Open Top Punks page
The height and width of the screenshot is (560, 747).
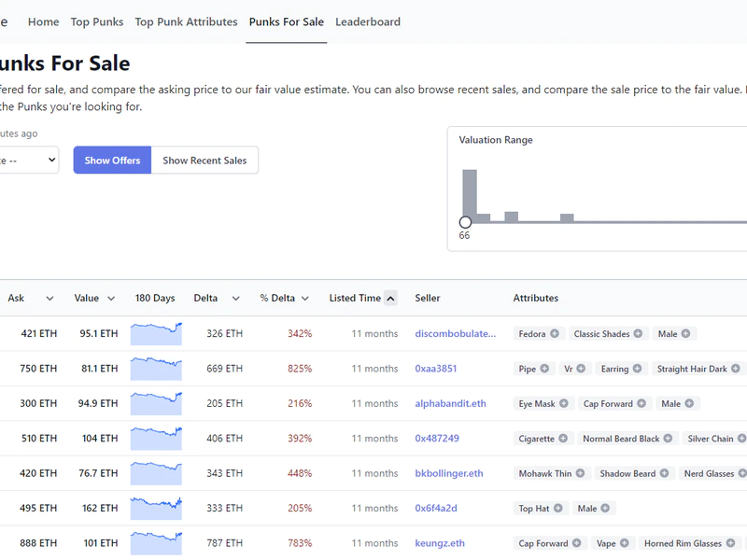tap(97, 21)
